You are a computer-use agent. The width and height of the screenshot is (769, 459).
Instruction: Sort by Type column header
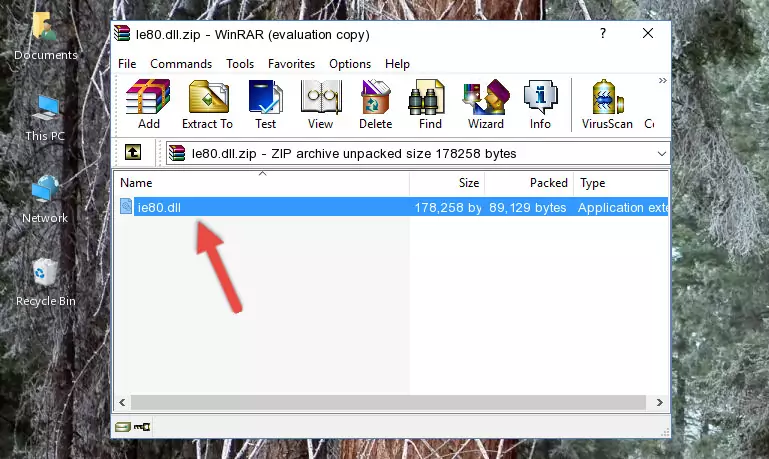[x=621, y=183]
